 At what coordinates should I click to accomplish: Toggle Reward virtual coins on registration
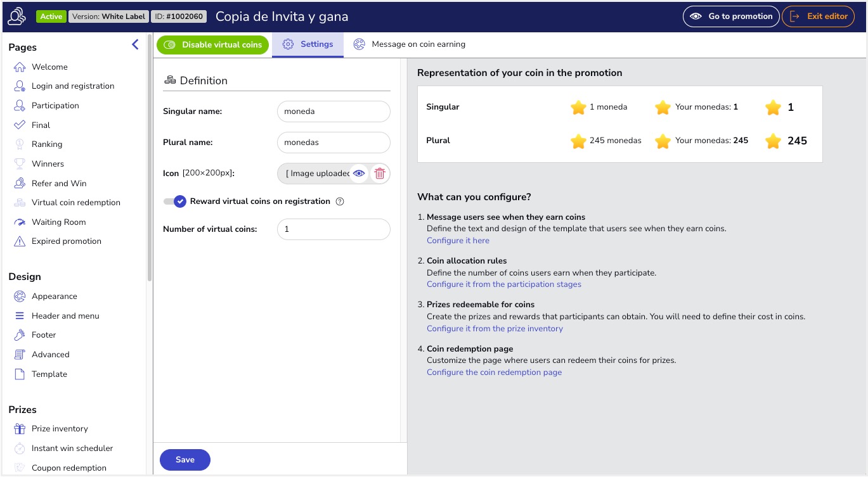coord(175,201)
